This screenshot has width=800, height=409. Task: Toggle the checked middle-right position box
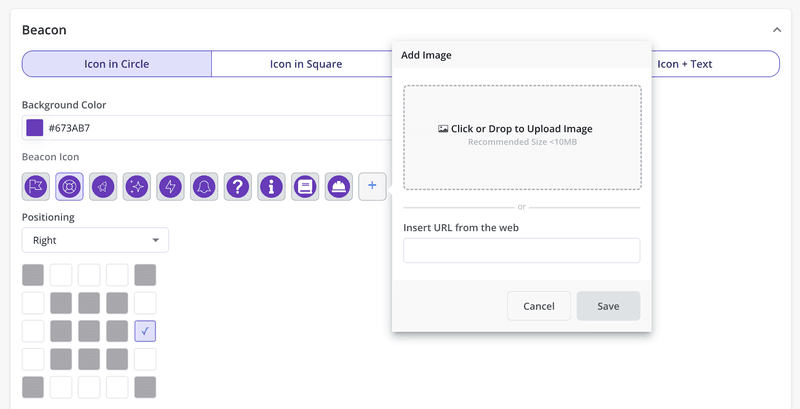(x=145, y=331)
